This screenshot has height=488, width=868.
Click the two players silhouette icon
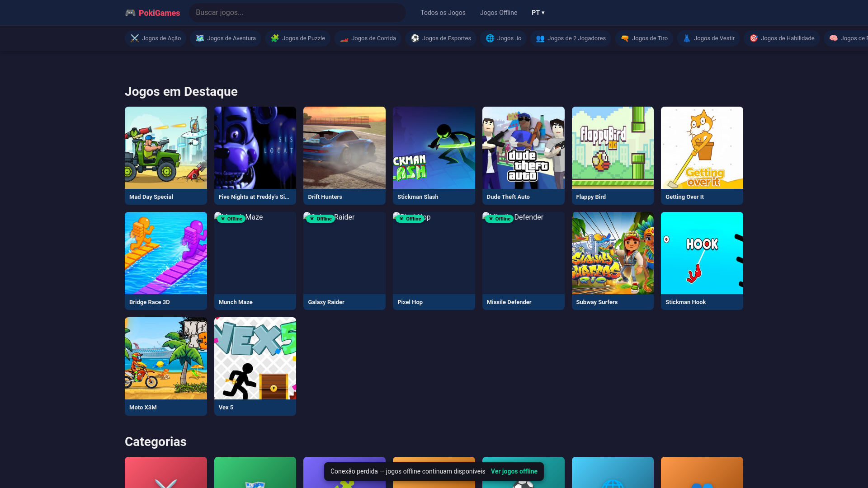[540, 38]
